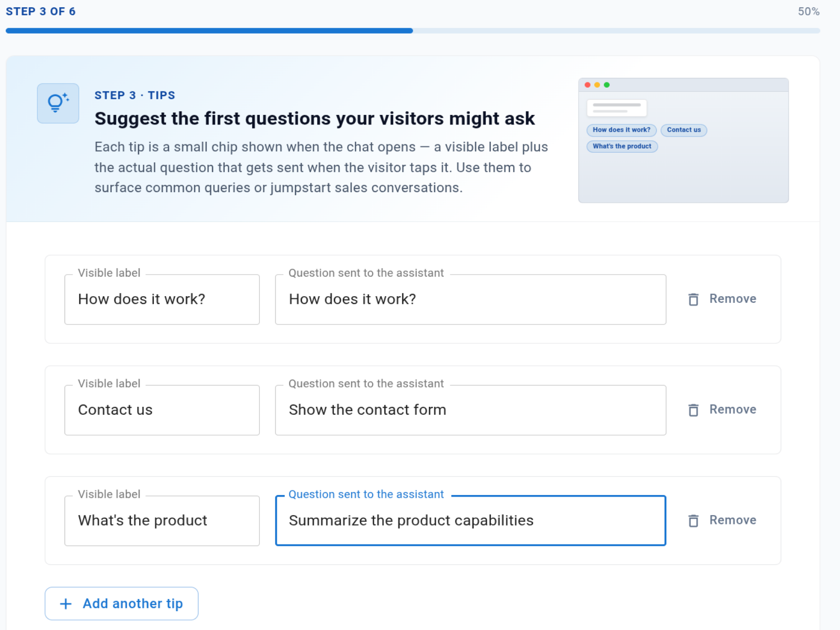The height and width of the screenshot is (630, 840).
Task: Click green dot in preview window
Action: 607,85
